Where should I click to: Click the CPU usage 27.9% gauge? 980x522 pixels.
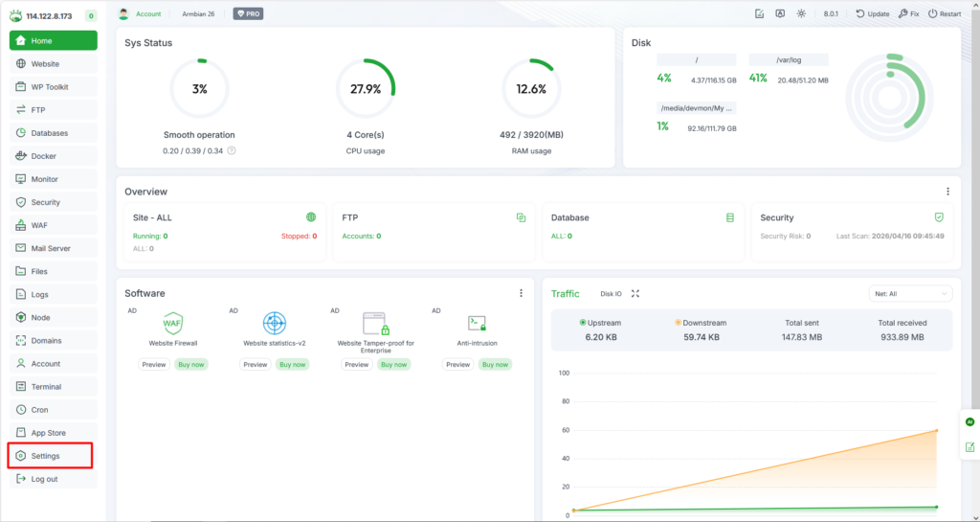(x=366, y=89)
